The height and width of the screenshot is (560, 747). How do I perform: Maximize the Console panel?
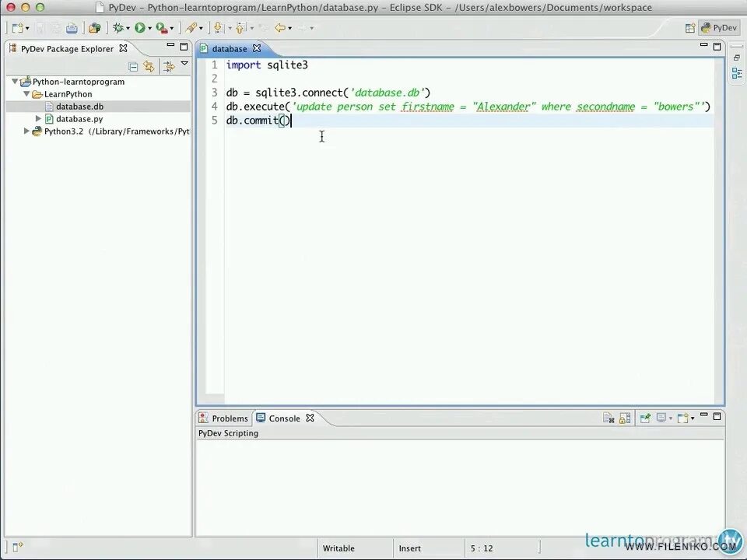717,416
